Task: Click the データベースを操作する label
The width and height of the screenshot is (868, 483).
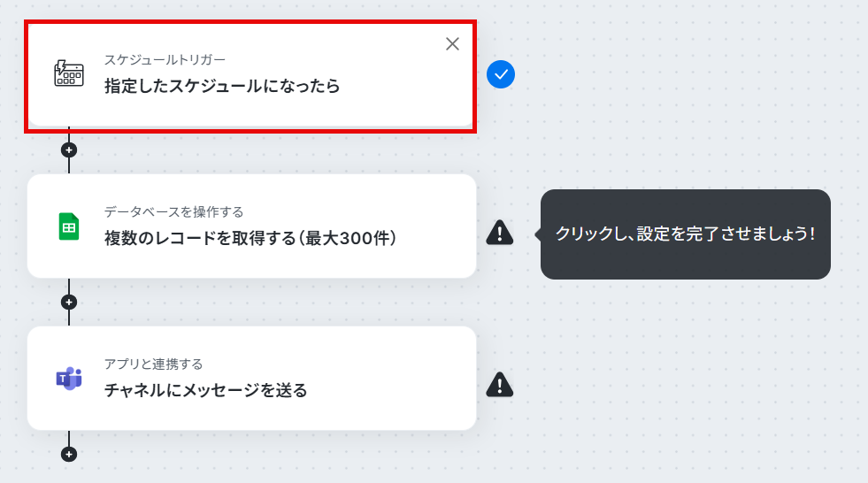Action: point(173,212)
